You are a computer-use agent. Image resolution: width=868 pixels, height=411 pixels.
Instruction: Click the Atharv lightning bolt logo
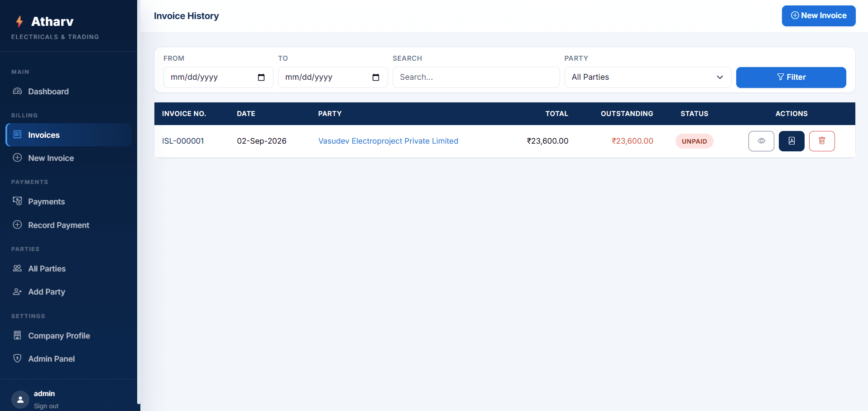pyautogui.click(x=19, y=21)
